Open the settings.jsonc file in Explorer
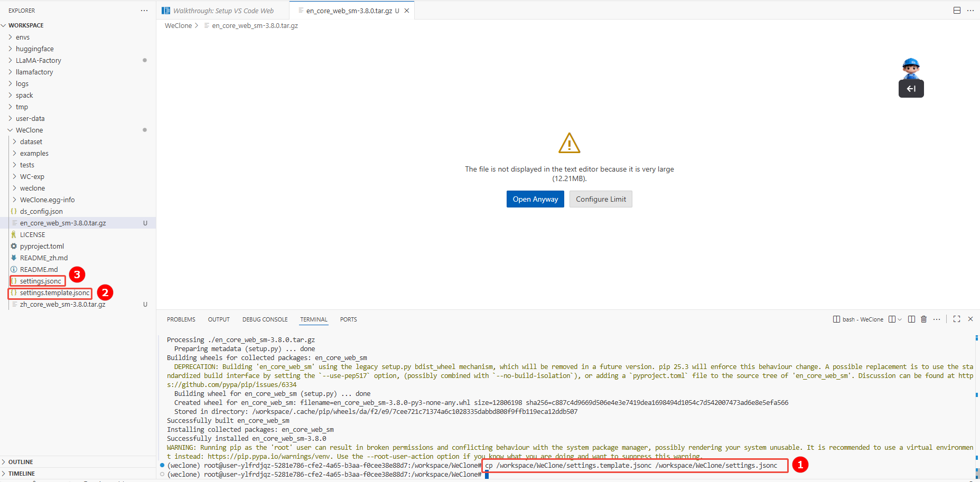 [40, 281]
